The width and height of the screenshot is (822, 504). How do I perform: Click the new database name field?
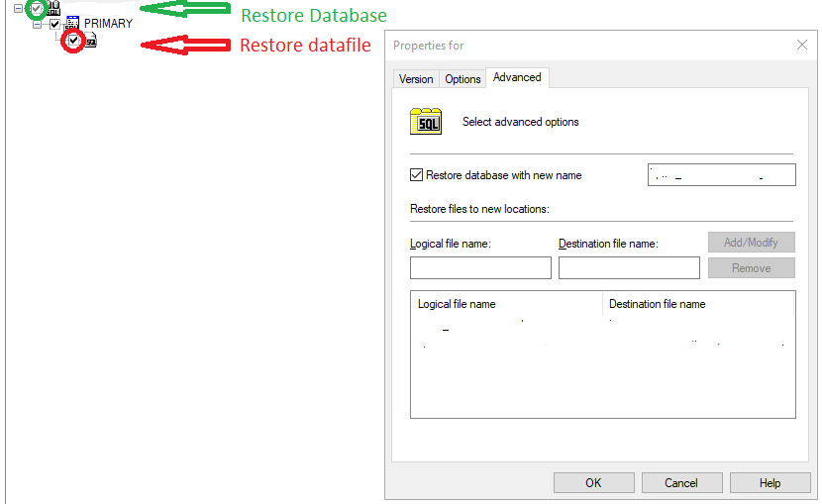tap(721, 175)
